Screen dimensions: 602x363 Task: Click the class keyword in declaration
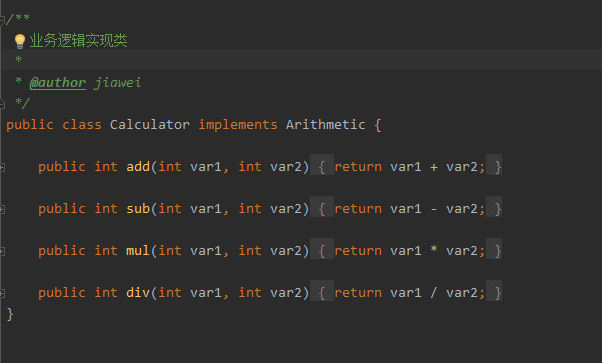(82, 124)
